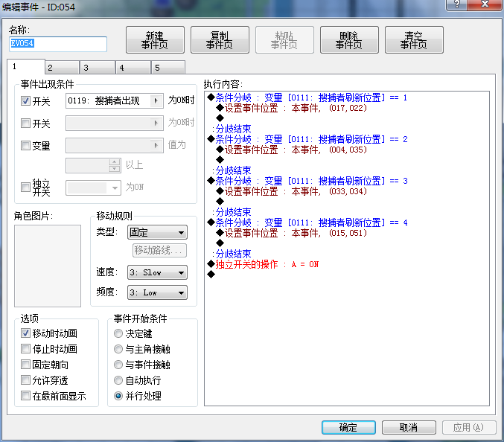The height and width of the screenshot is (442, 504).
Task: Select the 决定键 trigger radio button
Action: [118, 333]
